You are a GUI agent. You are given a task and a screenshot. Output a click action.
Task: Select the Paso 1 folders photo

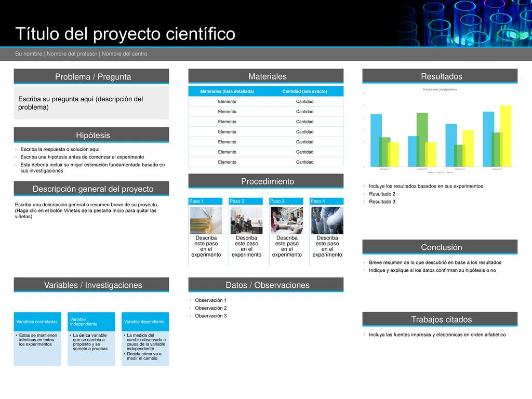(x=206, y=220)
